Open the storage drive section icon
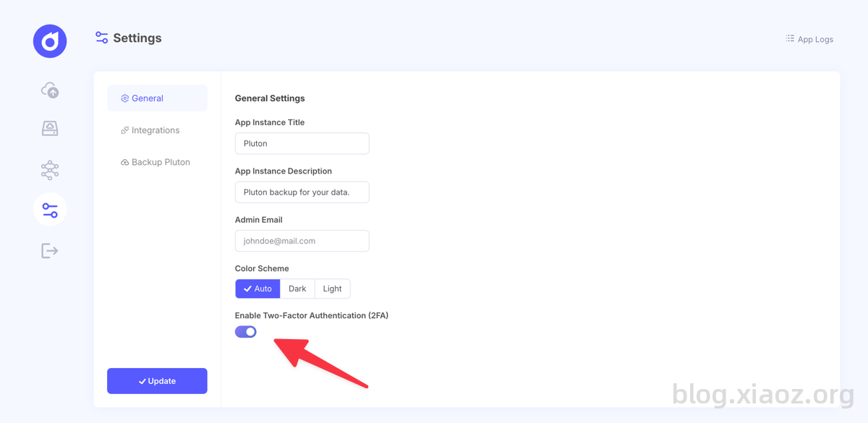The image size is (868, 423). [x=50, y=129]
